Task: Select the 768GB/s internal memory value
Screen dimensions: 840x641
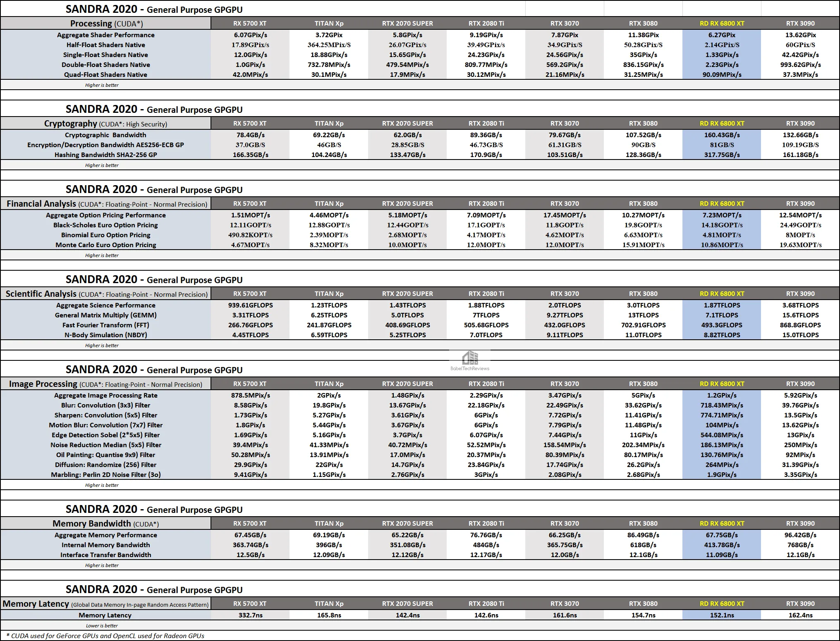Action: point(800,545)
